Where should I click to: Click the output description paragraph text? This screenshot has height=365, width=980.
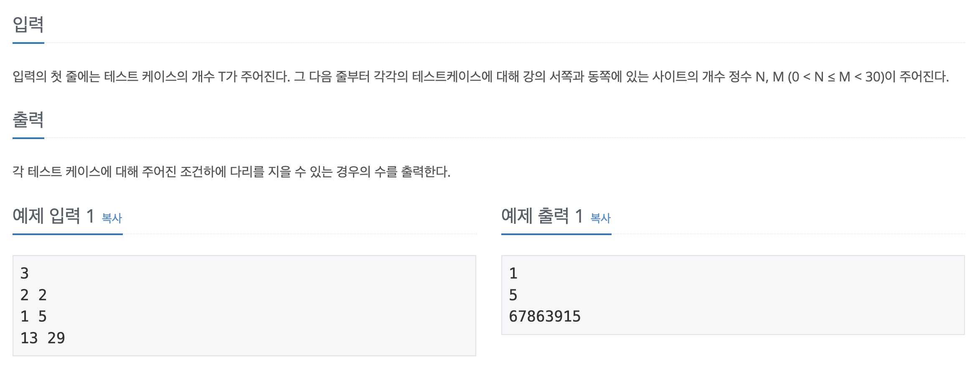tap(231, 172)
